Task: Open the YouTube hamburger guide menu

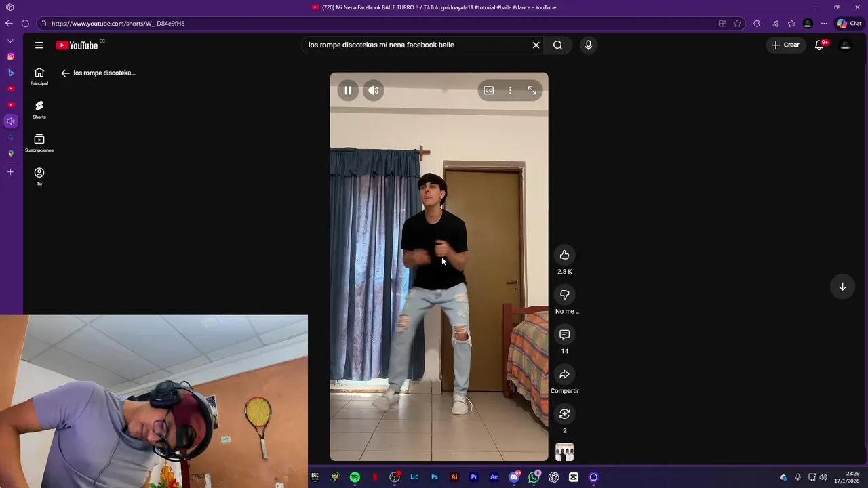Action: click(39, 45)
